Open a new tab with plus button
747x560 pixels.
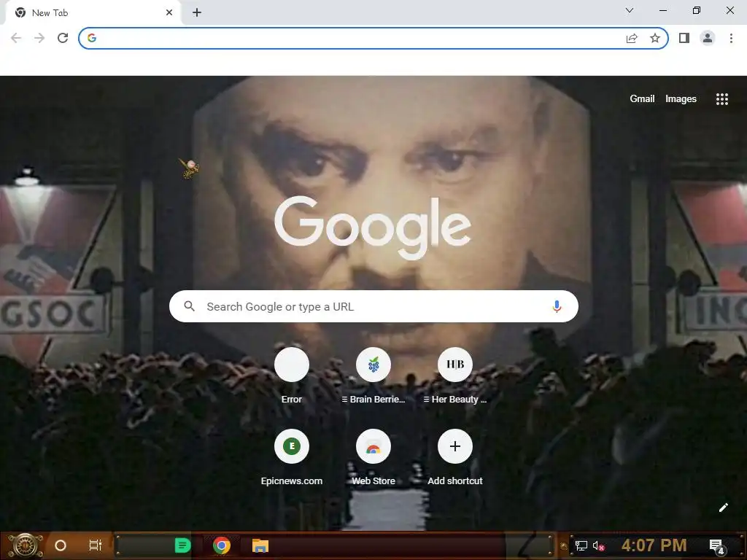197,13
